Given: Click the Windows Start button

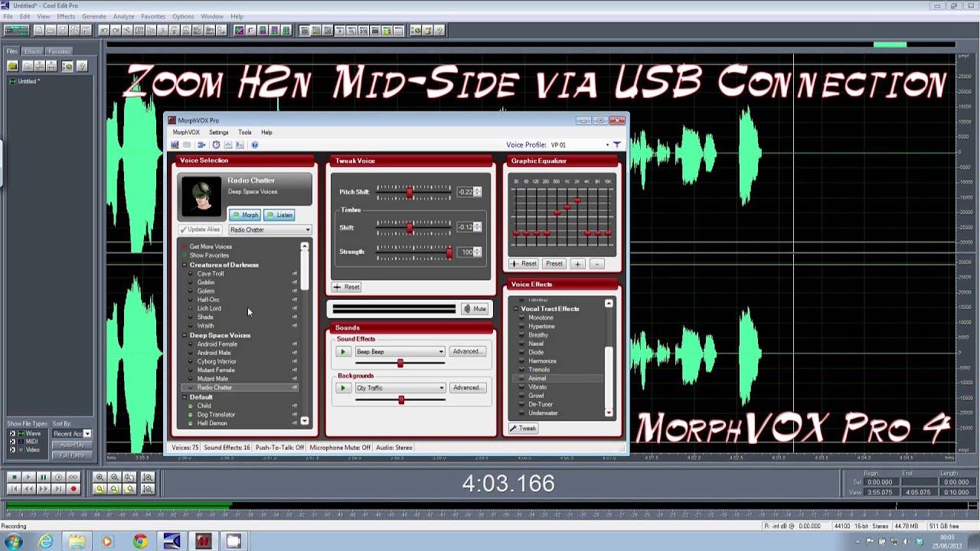Looking at the screenshot, I should [13, 541].
